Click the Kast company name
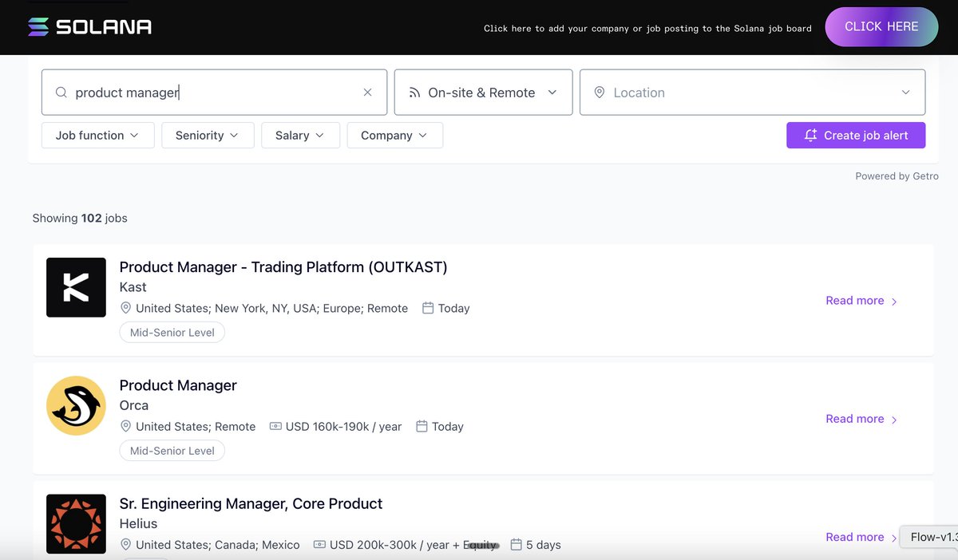This screenshot has width=958, height=560. coord(133,287)
